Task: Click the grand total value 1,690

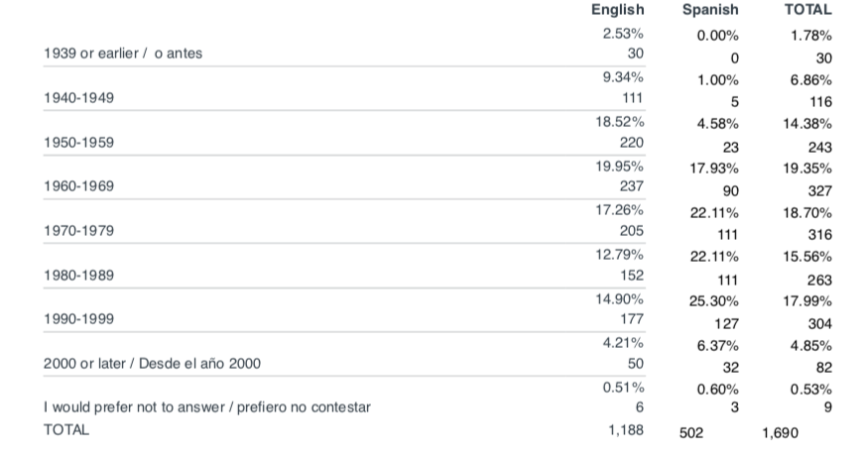Action: [x=780, y=433]
